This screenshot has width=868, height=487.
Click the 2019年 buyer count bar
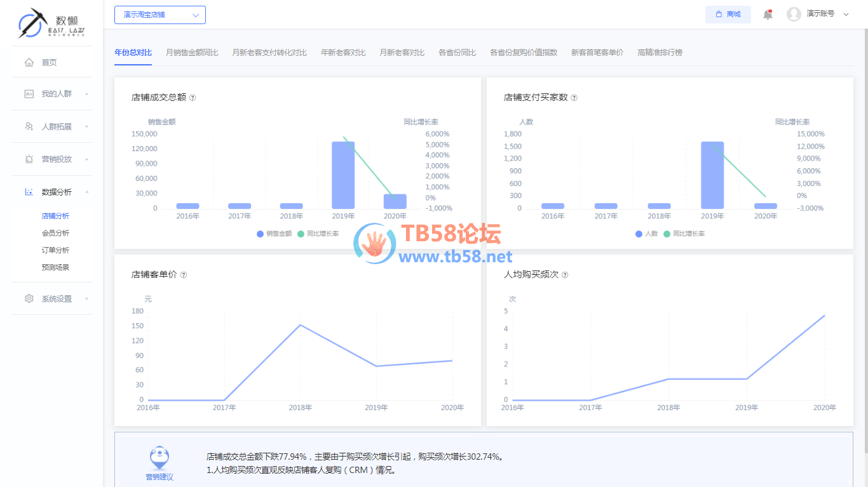[x=712, y=175]
